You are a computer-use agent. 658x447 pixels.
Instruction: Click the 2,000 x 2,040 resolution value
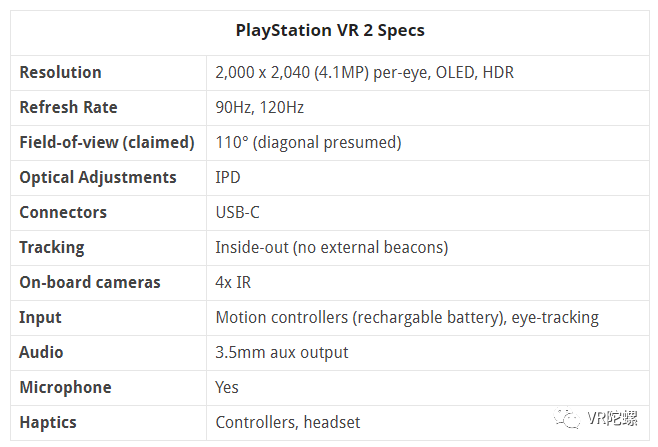click(x=364, y=72)
